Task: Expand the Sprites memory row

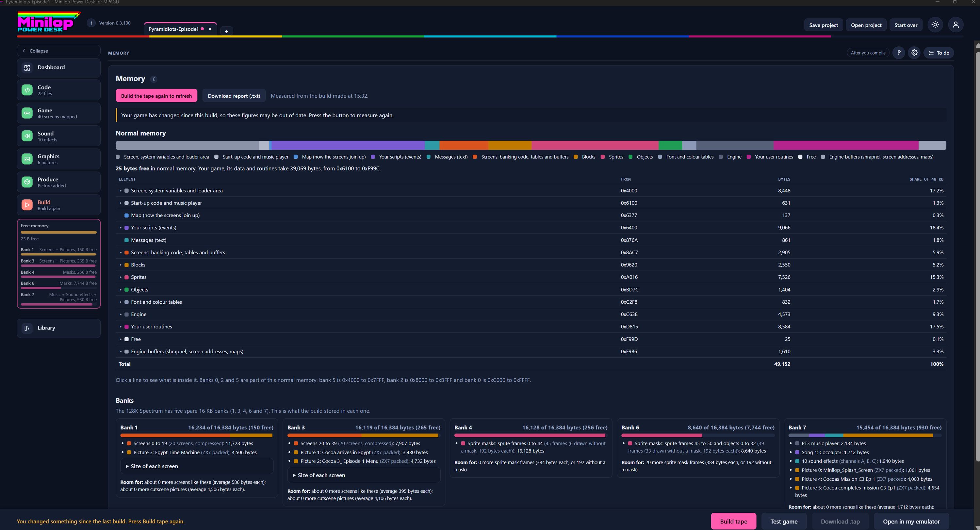Action: (x=121, y=277)
